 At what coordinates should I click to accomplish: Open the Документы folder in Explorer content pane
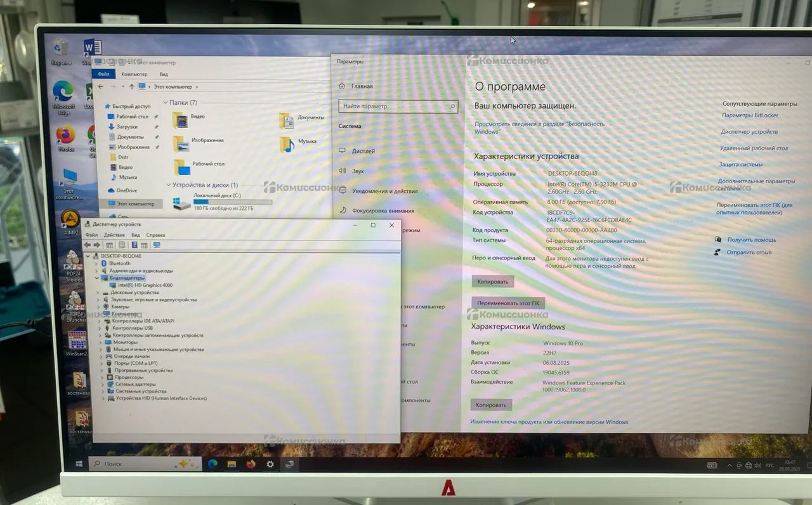302,119
